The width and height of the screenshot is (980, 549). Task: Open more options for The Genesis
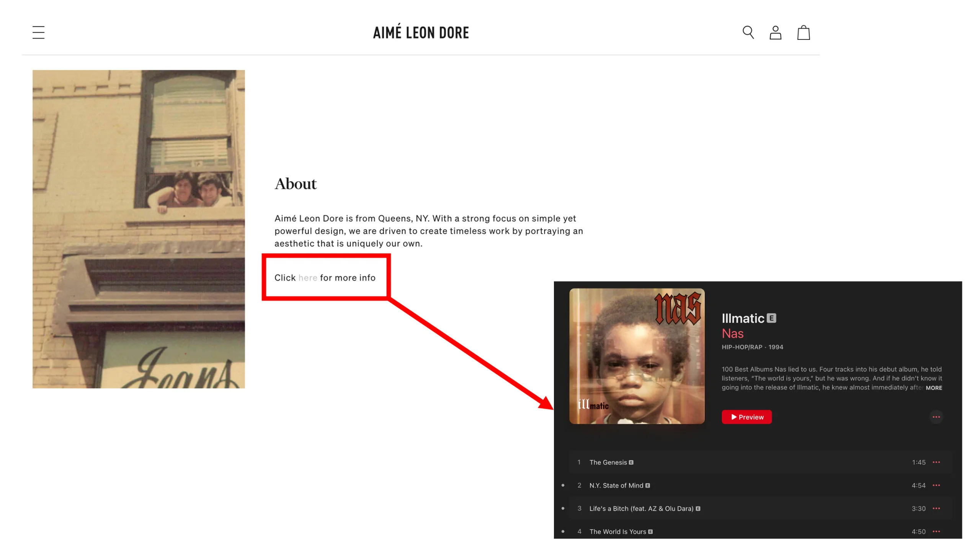click(x=936, y=462)
